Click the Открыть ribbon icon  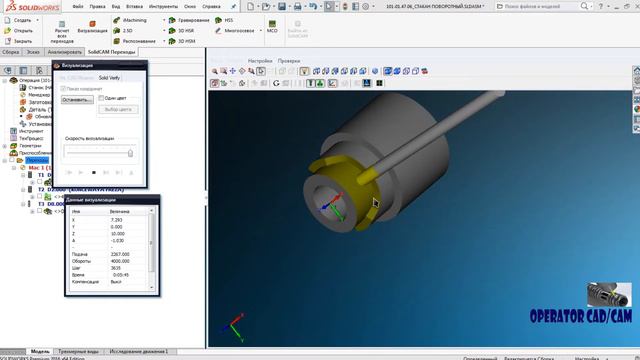point(7,31)
